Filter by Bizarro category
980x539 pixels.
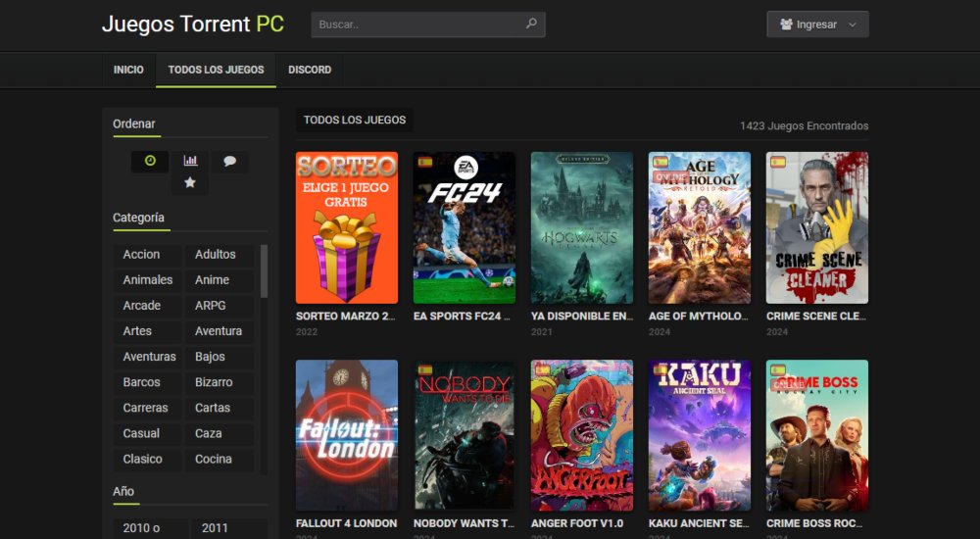[x=220, y=382]
